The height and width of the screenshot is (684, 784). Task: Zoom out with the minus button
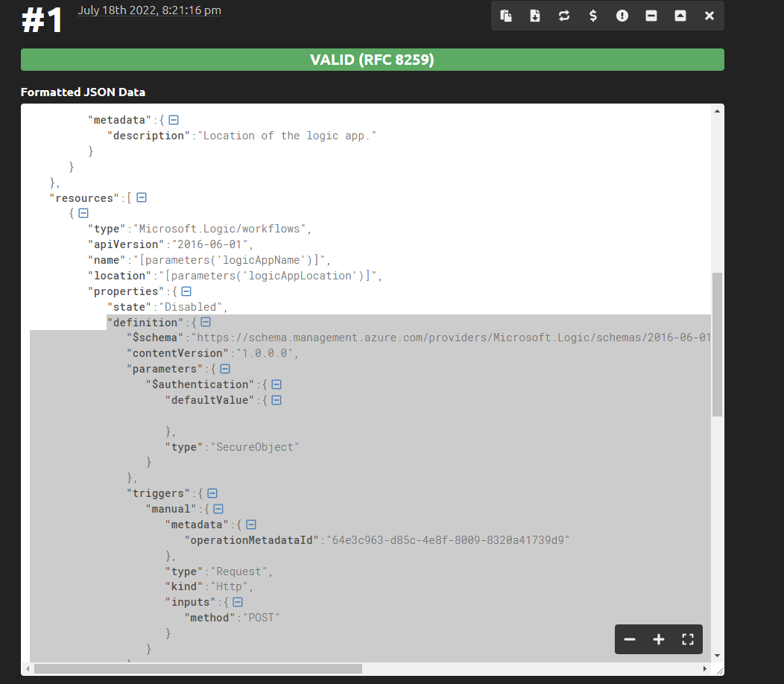[630, 639]
